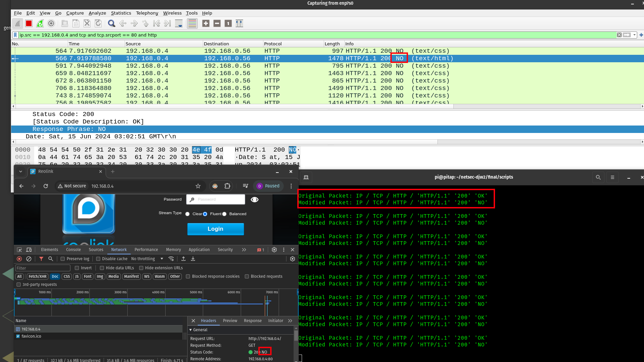Restart the current capture with the green fin icon

[40, 23]
